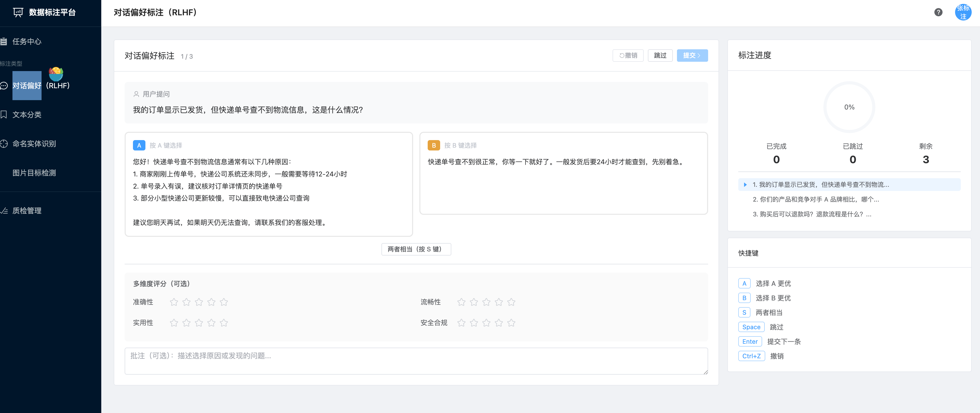980x413 pixels.
Task: Click the 用户提问 question text
Action: pyautogui.click(x=248, y=110)
